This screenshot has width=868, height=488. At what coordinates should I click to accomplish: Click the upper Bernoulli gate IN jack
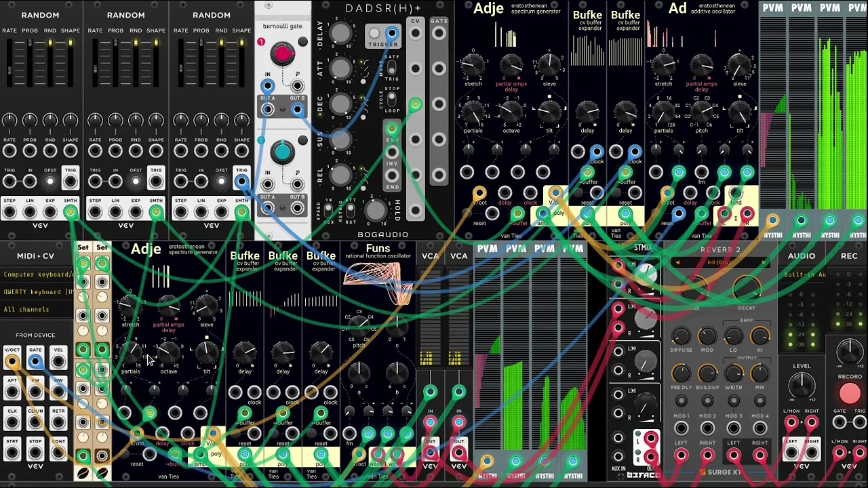(x=268, y=86)
